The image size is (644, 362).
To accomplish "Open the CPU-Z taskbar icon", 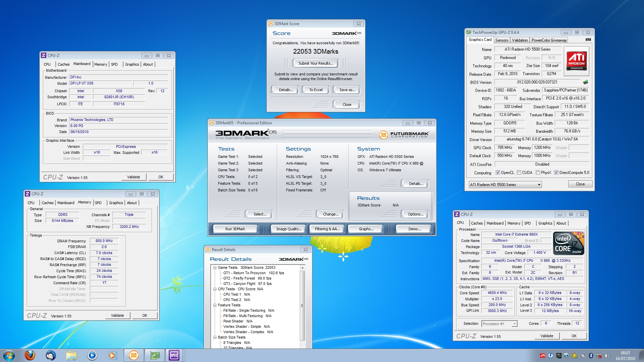I will (174, 355).
